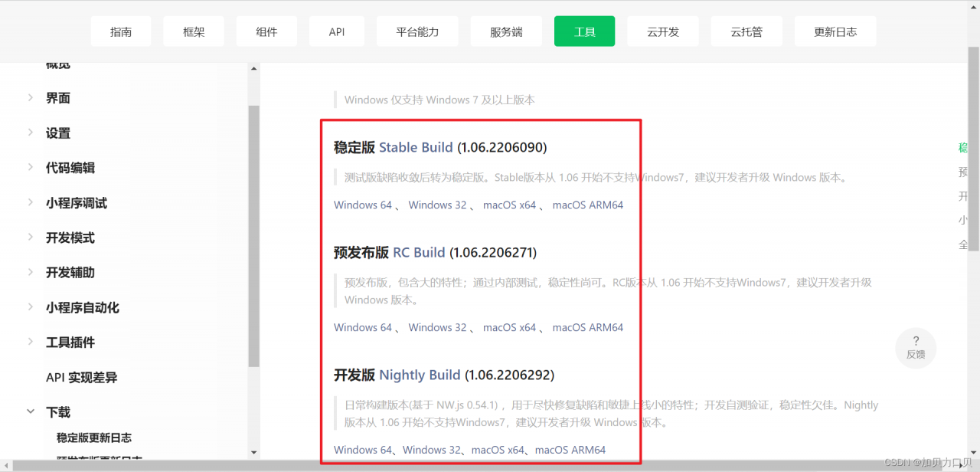
Task: Switch to the API tab
Action: (x=337, y=31)
